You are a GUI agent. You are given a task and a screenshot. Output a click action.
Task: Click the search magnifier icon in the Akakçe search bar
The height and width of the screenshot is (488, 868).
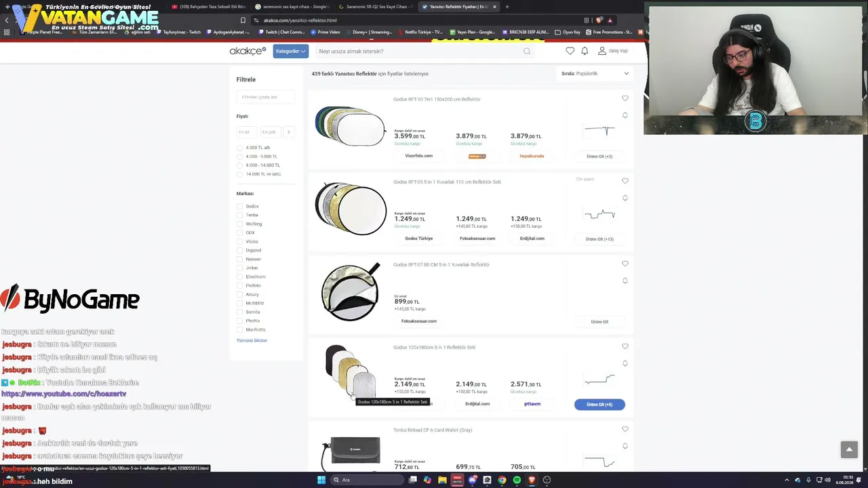pyautogui.click(x=527, y=51)
